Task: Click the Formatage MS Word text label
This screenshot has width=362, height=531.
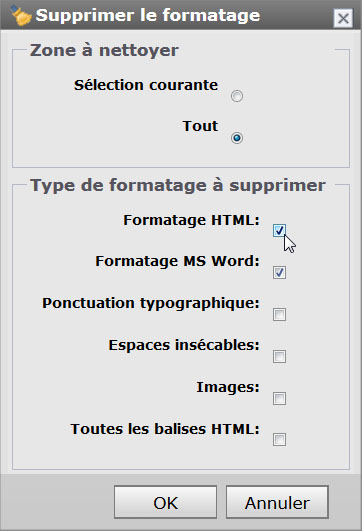Action: [x=177, y=261]
